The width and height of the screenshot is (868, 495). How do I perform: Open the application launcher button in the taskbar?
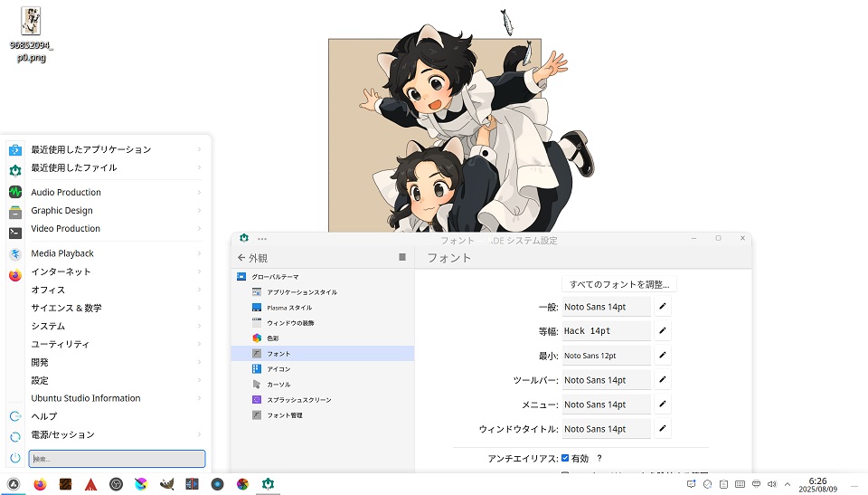pos(14,484)
